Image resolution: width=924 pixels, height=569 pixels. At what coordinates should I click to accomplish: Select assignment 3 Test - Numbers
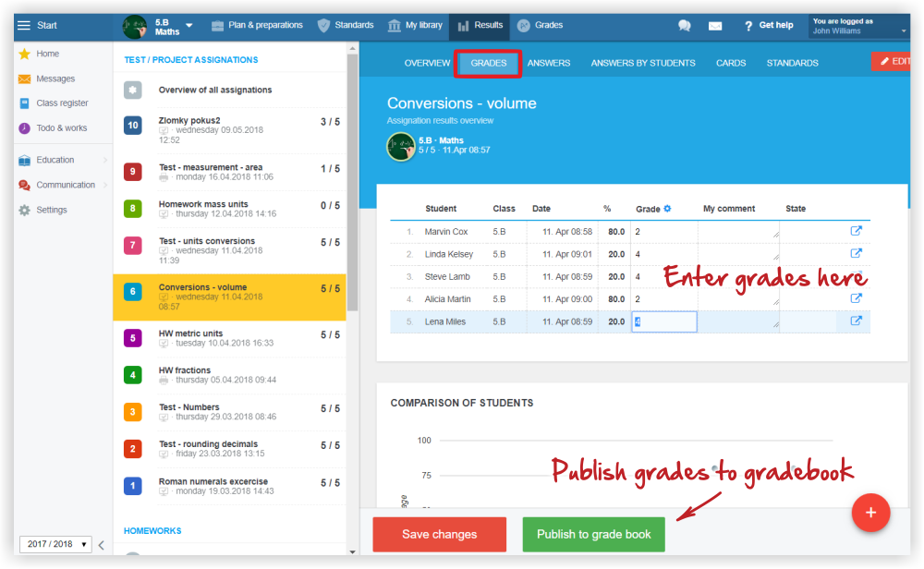(x=228, y=412)
